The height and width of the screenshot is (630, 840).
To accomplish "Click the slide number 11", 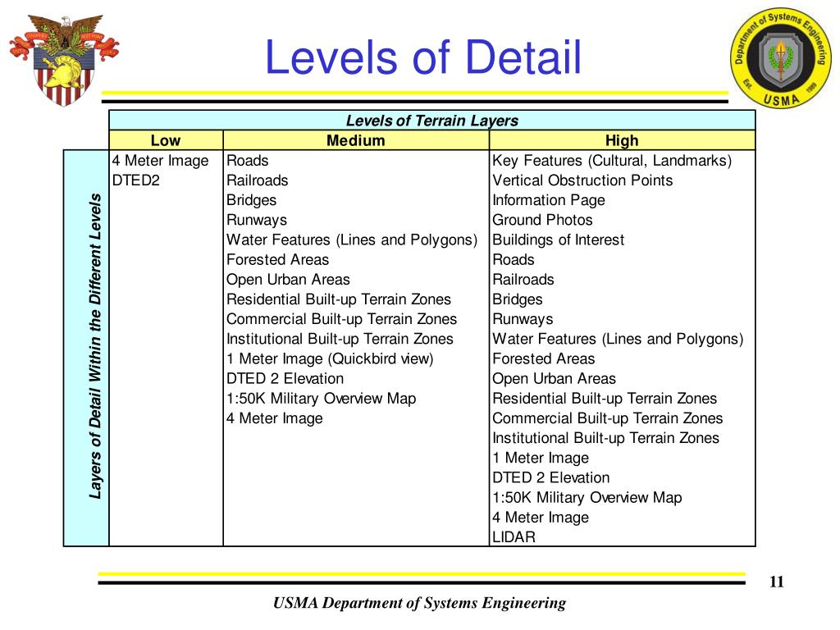I will [776, 582].
